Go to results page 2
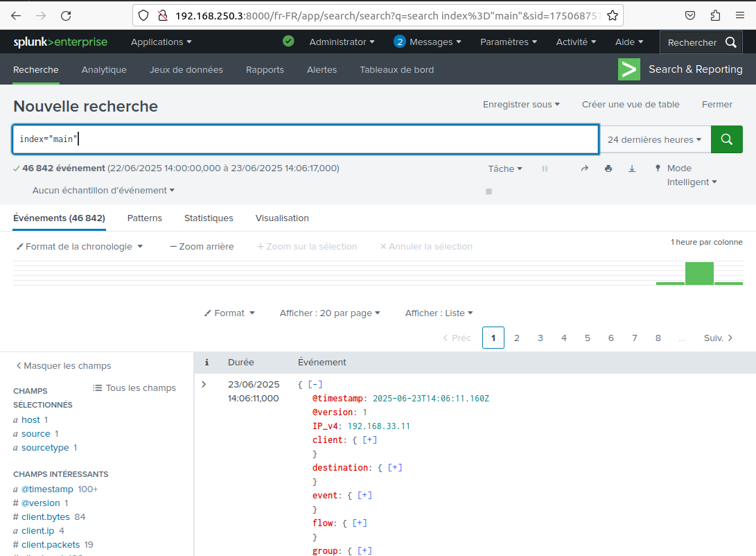The image size is (756, 556). [517, 338]
